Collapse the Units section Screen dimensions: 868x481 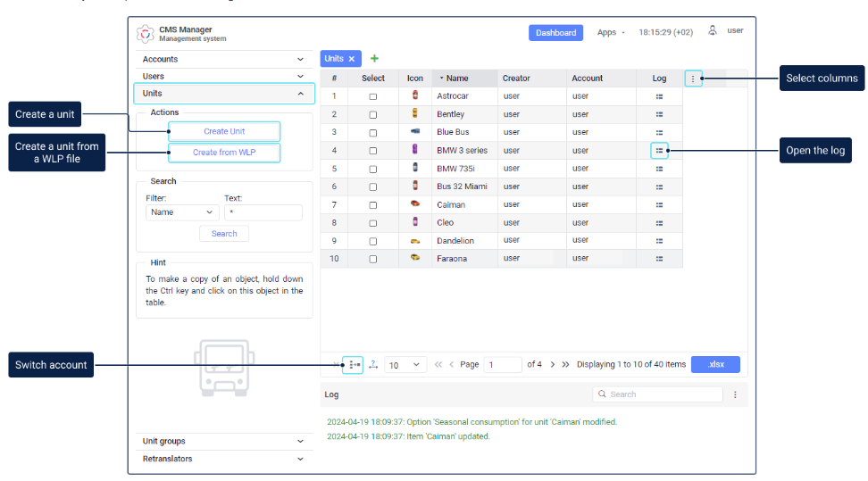(x=223, y=94)
